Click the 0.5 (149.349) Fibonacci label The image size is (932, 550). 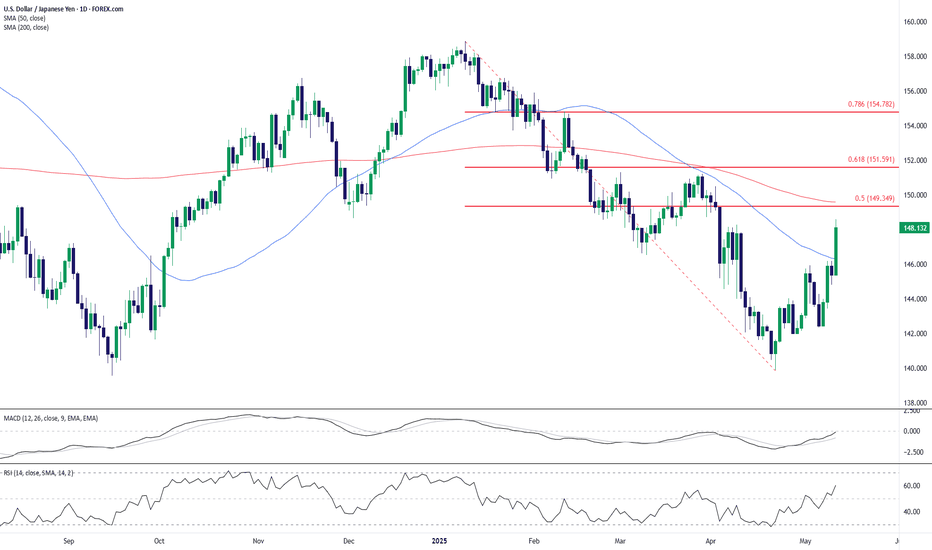click(874, 198)
